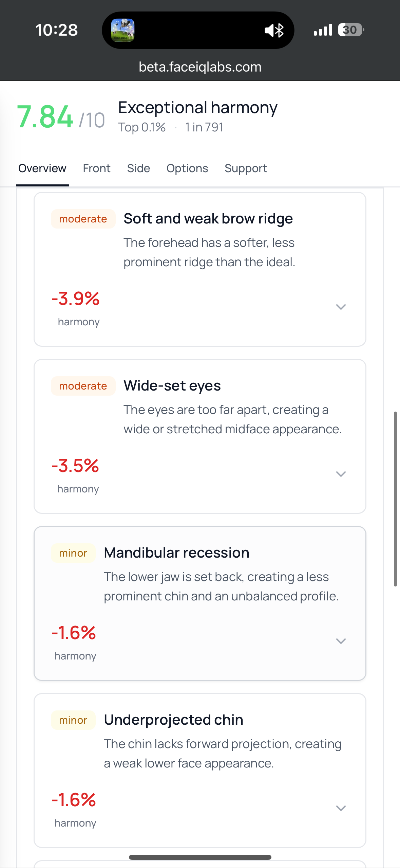This screenshot has width=400, height=868.
Task: Expand the Underprojected chin chevron
Action: (341, 808)
